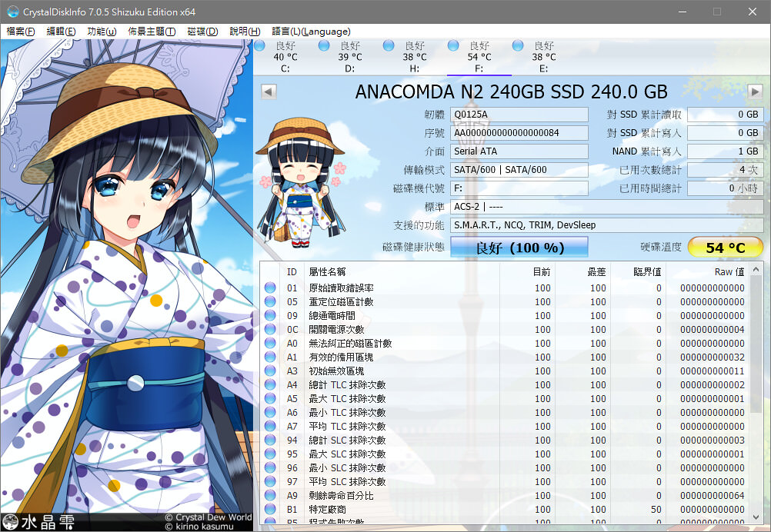Screen dimensions: 771x532
Task: Click the status orb of attribute 09
Action: coord(270,315)
